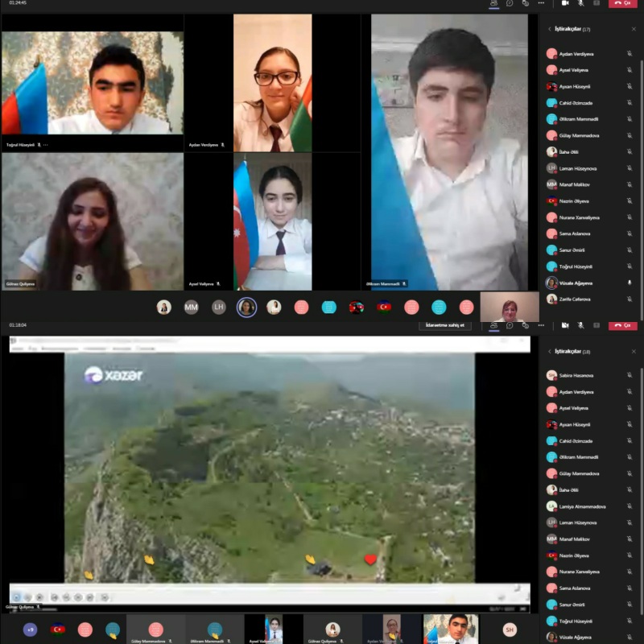This screenshot has height=644, width=644.
Task: Open chat icon in lower meeting toolbar
Action: [x=510, y=325]
